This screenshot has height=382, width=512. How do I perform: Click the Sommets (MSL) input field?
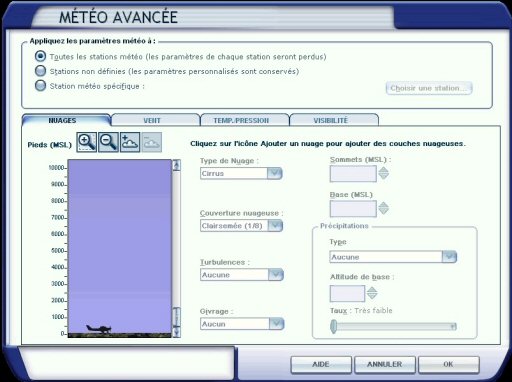point(353,174)
